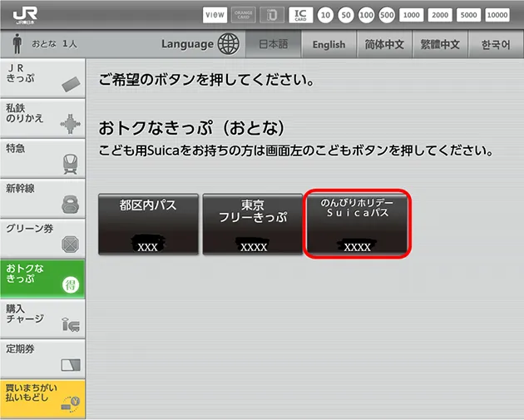Open the JR きっぷ menu
The image size is (524, 420).
(x=42, y=78)
